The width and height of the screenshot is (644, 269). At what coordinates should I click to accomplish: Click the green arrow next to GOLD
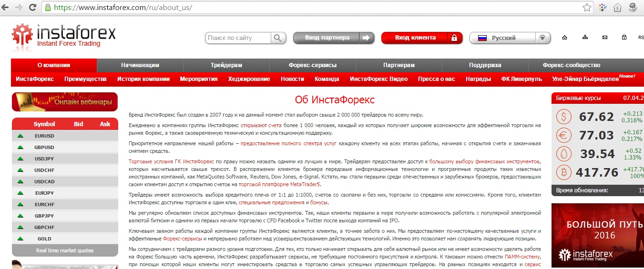[x=20, y=239]
